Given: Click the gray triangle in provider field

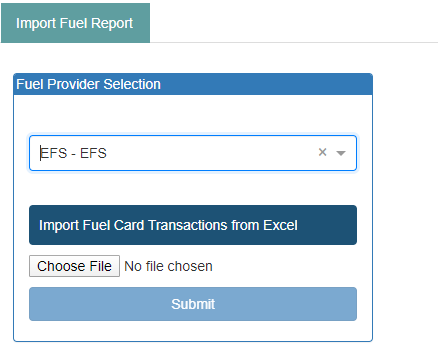Looking at the screenshot, I should (341, 153).
